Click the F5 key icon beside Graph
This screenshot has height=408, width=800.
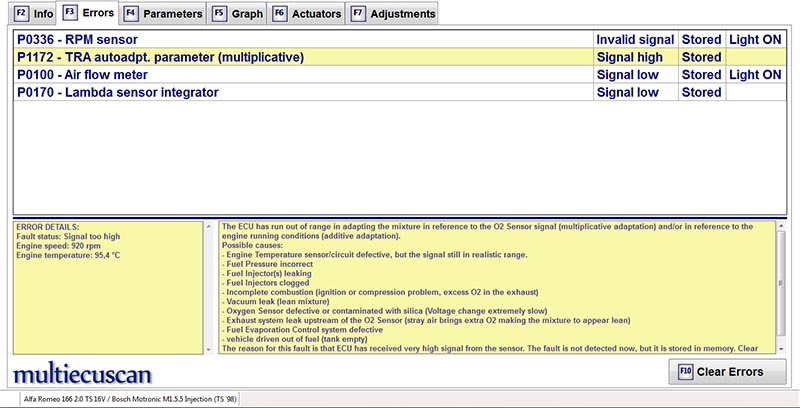[x=219, y=14]
